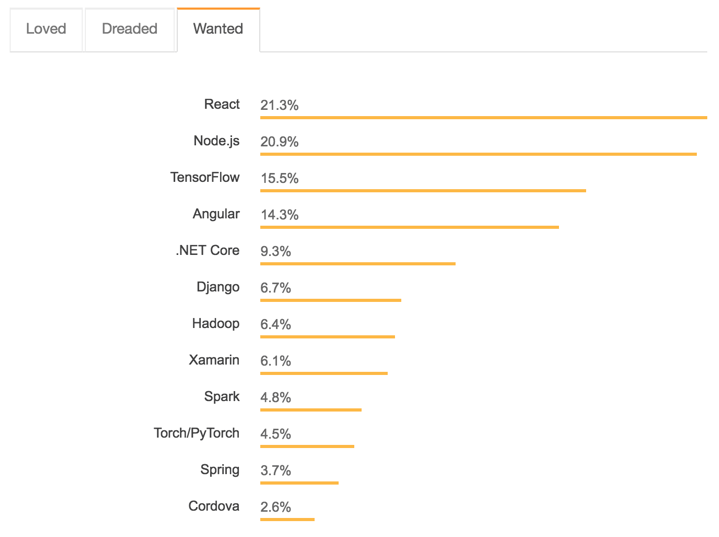Select the Wanted tab
Screen dimensions: 719x537
[218, 29]
